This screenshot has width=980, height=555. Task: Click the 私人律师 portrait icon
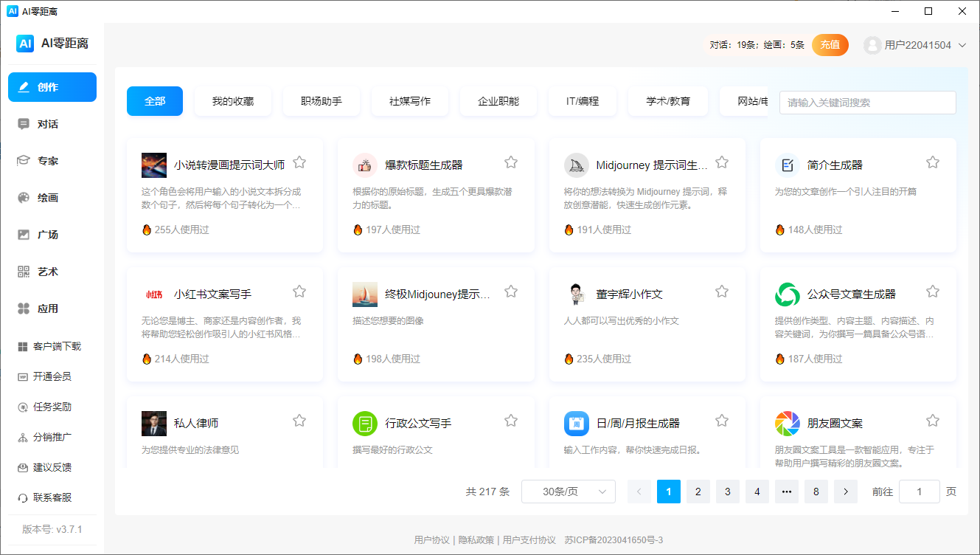coord(154,424)
